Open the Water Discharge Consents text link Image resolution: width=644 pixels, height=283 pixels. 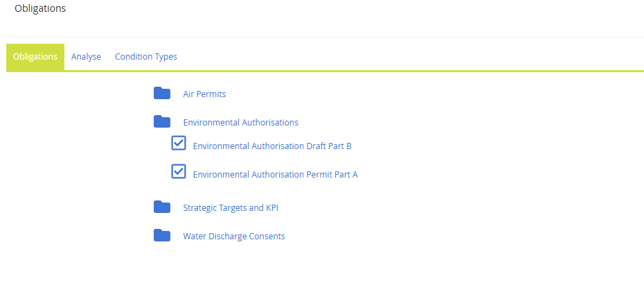click(x=234, y=237)
